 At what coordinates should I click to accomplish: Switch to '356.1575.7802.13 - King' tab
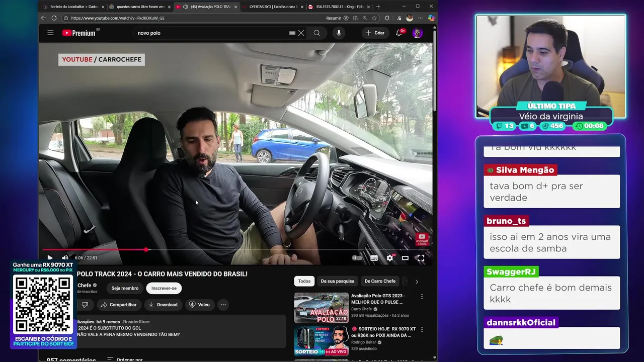[x=339, y=7]
